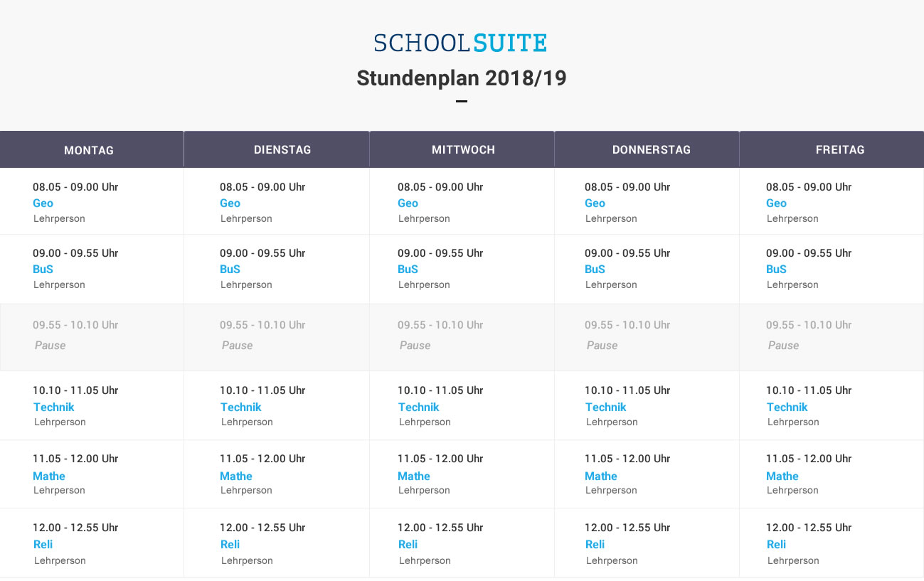Open Wednesday's Technik lesson link

pos(419,407)
